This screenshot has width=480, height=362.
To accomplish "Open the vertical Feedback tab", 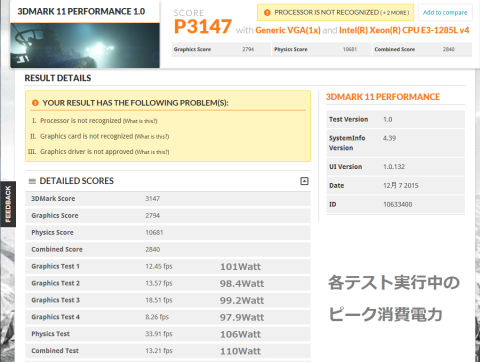I will [8, 204].
